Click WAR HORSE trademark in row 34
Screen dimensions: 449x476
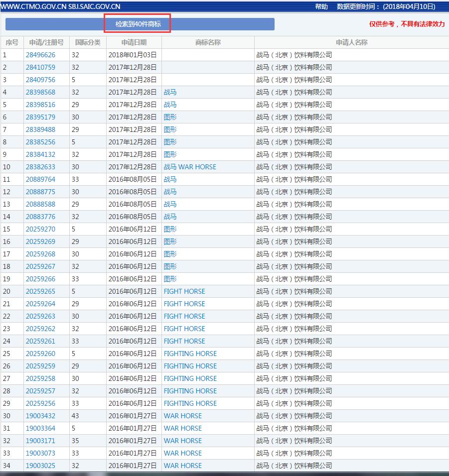coord(182,466)
